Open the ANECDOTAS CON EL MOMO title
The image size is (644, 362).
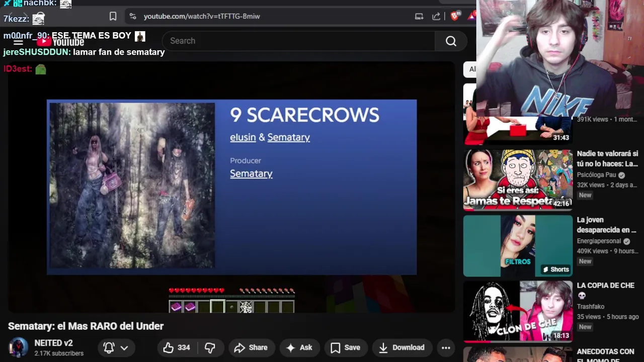point(605,355)
